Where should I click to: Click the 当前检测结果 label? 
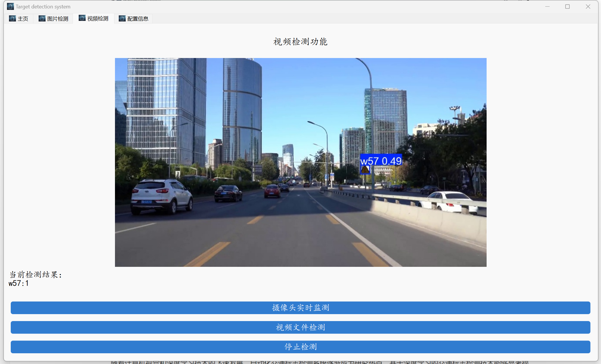36,274
